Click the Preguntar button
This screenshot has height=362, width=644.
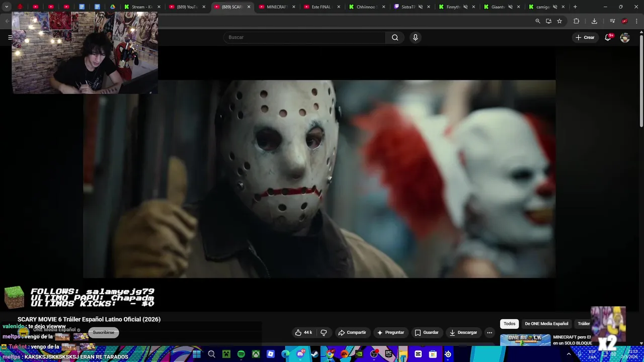click(390, 332)
